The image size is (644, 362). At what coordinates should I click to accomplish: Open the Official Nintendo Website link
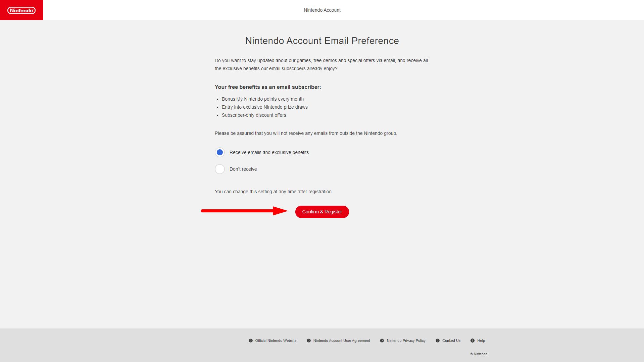(x=276, y=341)
